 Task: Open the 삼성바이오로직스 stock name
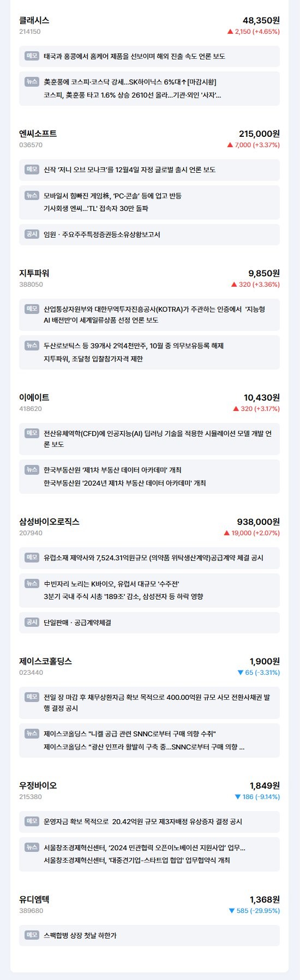click(x=49, y=522)
